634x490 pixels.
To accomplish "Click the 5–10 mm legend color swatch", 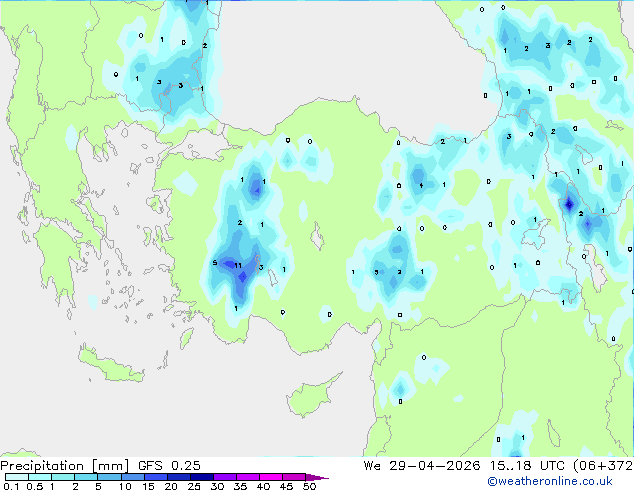I will 109,477.
